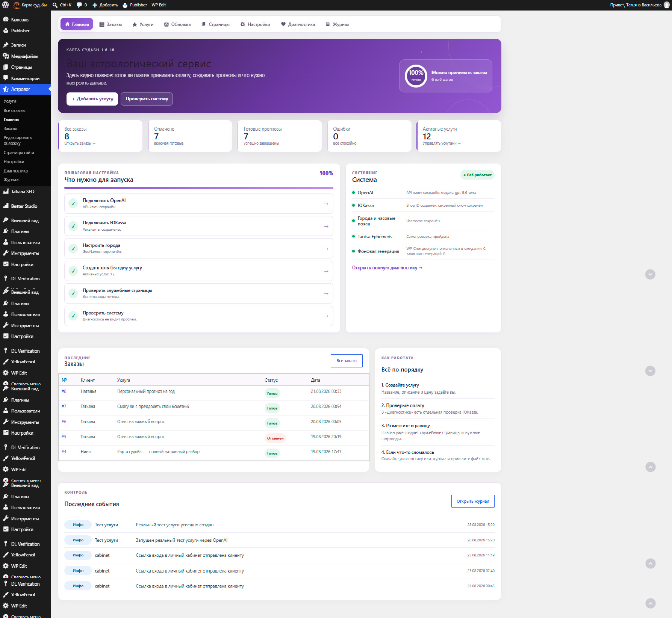Follow the Управлять услугами link
Image resolution: width=672 pixels, height=618 pixels.
point(442,143)
